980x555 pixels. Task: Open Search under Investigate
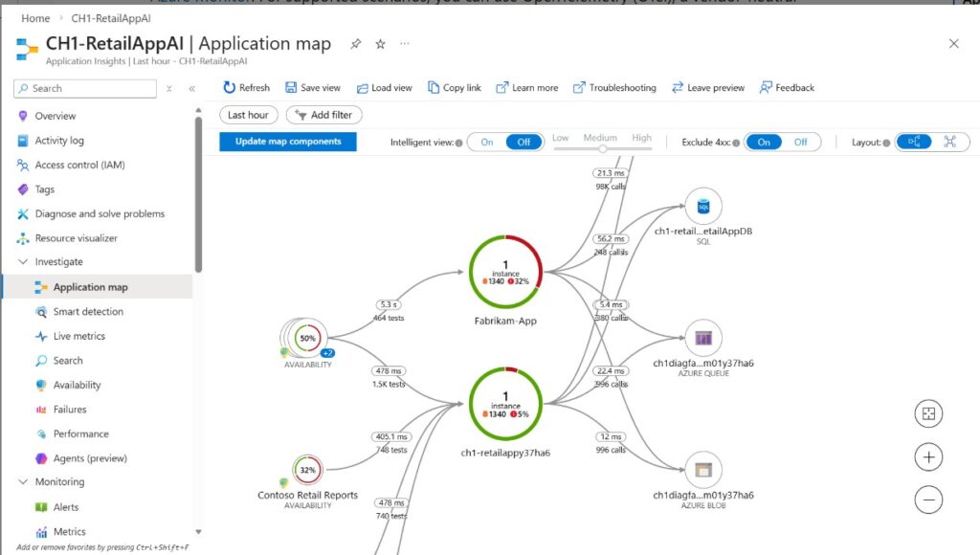(x=68, y=360)
